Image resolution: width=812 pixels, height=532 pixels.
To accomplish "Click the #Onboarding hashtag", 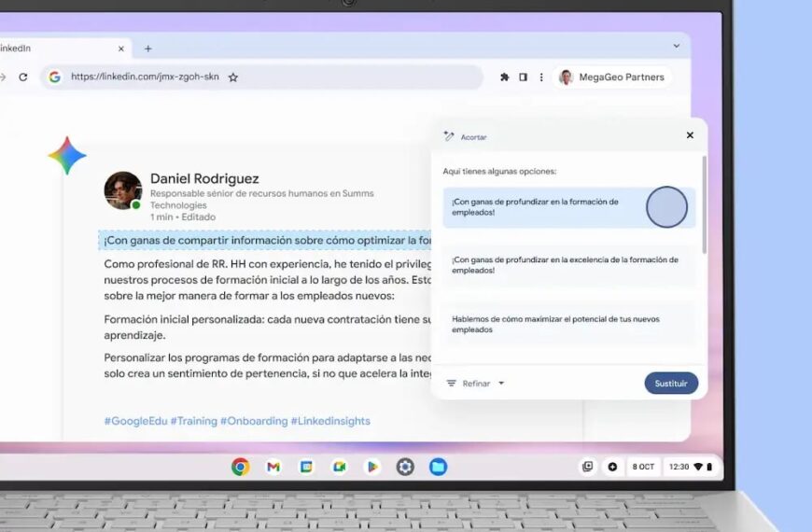I will [254, 421].
